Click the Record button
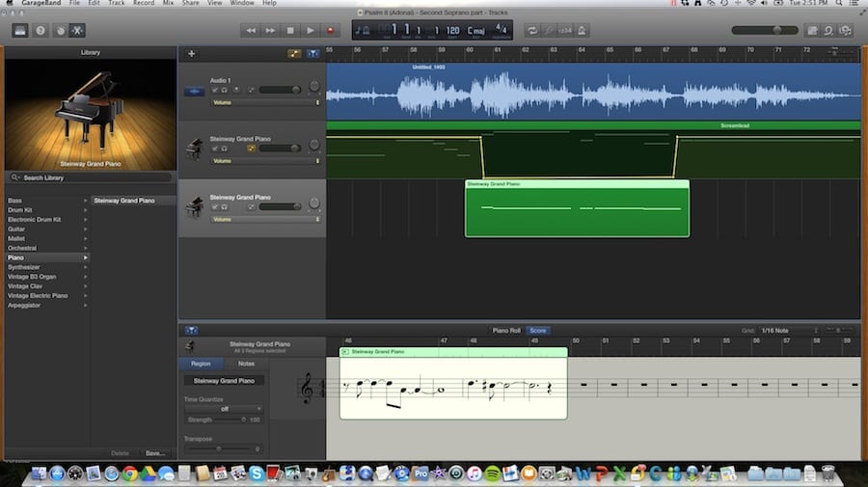The image size is (868, 487). coord(332,31)
